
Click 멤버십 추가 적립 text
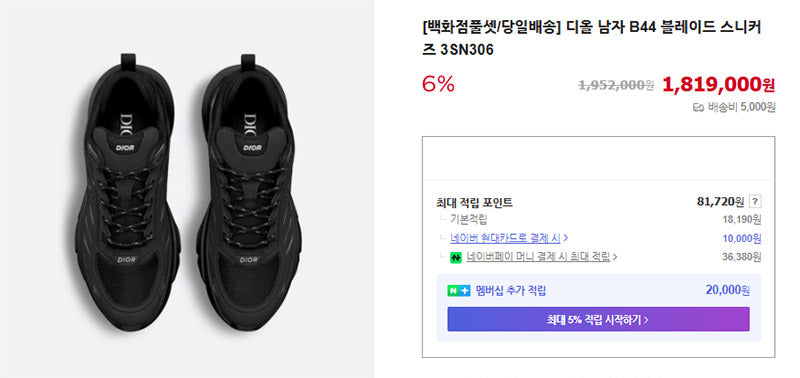pos(511,291)
